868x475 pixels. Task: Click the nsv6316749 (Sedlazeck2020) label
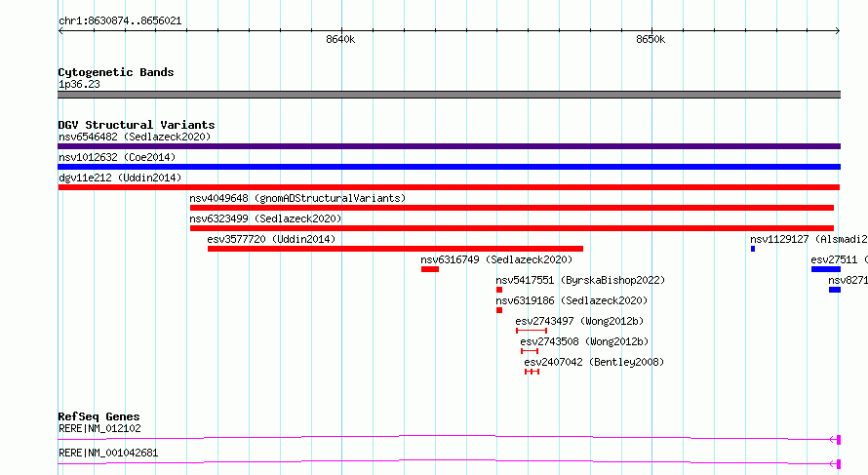tap(496, 259)
